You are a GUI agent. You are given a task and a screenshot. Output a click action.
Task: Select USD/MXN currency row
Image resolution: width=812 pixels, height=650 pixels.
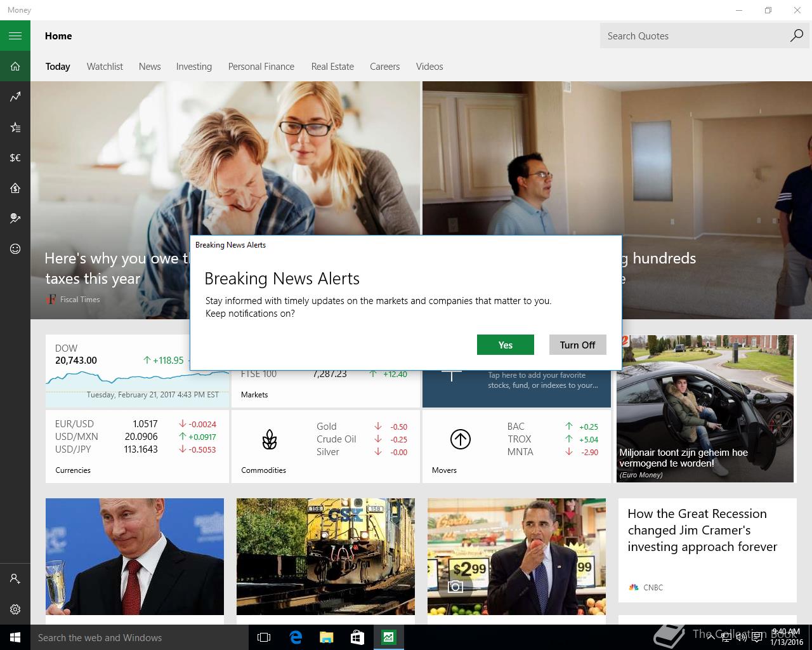(136, 437)
